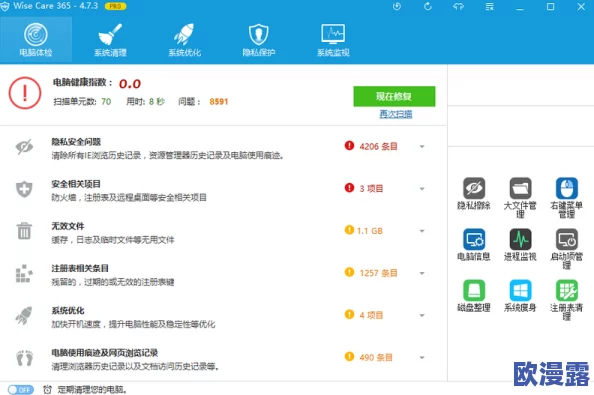Open the 右键菜单管理 tool
The image size is (594, 395).
click(x=566, y=197)
